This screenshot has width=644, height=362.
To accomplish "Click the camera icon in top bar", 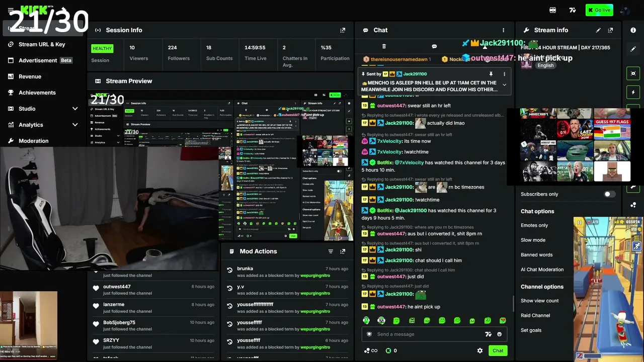I will (x=552, y=10).
